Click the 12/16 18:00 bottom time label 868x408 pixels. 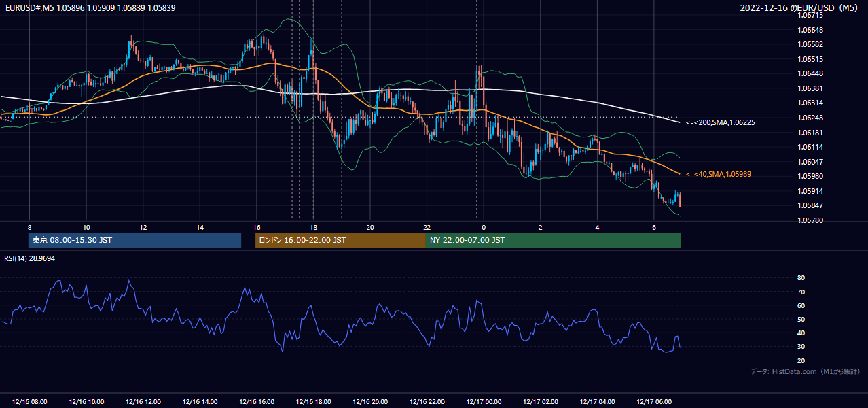tap(313, 402)
